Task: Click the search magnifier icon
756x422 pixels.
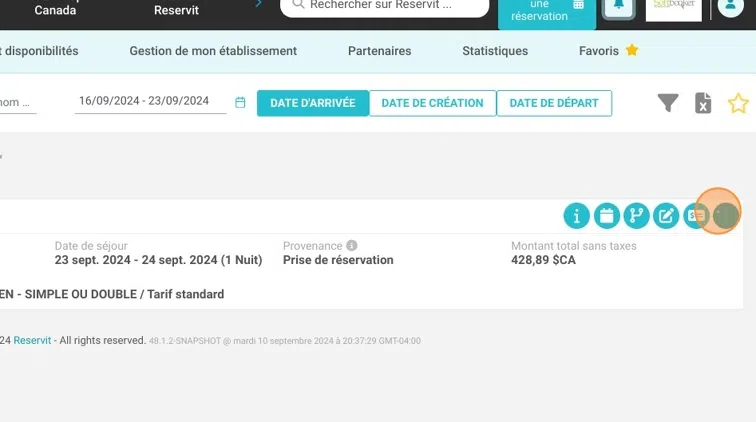Action: [298, 4]
